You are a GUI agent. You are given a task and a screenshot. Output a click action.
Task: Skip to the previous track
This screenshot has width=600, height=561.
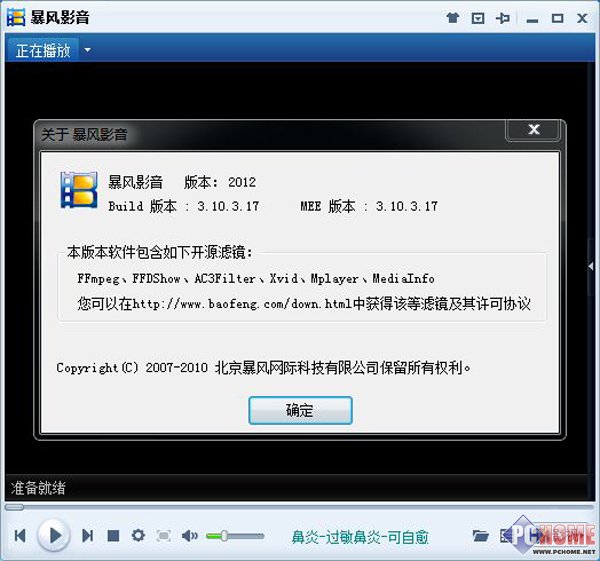tap(20, 535)
